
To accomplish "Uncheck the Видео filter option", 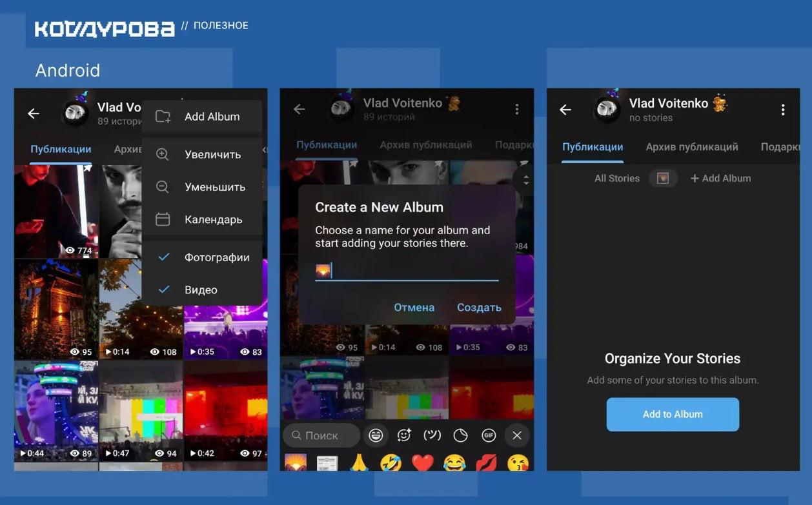I will point(203,290).
